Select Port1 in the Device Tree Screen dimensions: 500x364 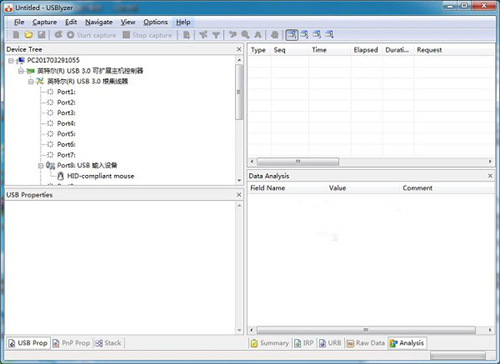click(66, 92)
